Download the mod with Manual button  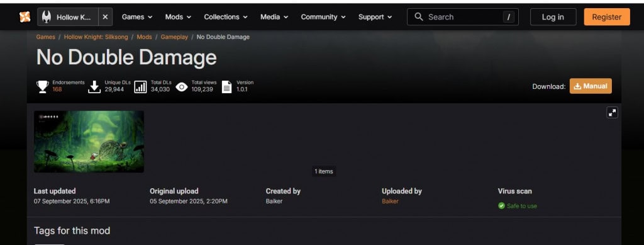(x=590, y=86)
